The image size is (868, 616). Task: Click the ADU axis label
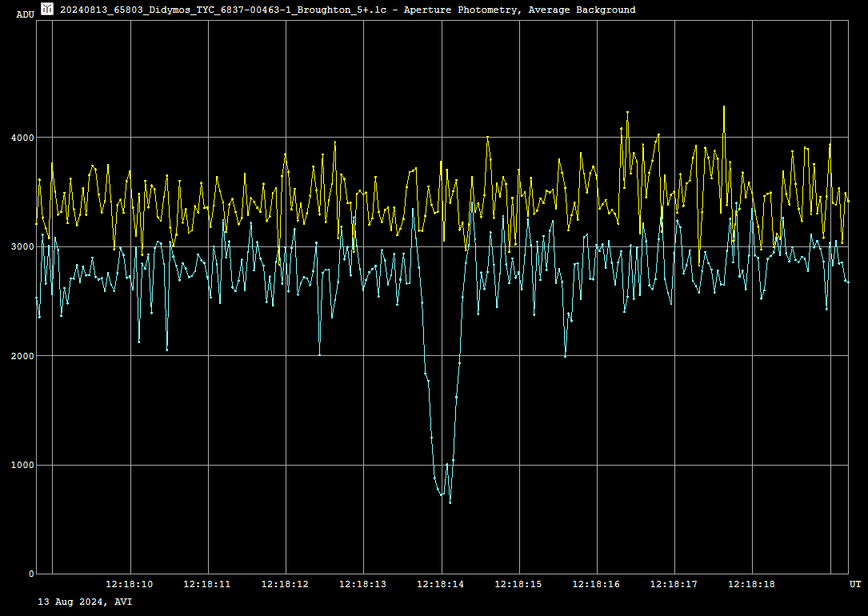(x=25, y=14)
